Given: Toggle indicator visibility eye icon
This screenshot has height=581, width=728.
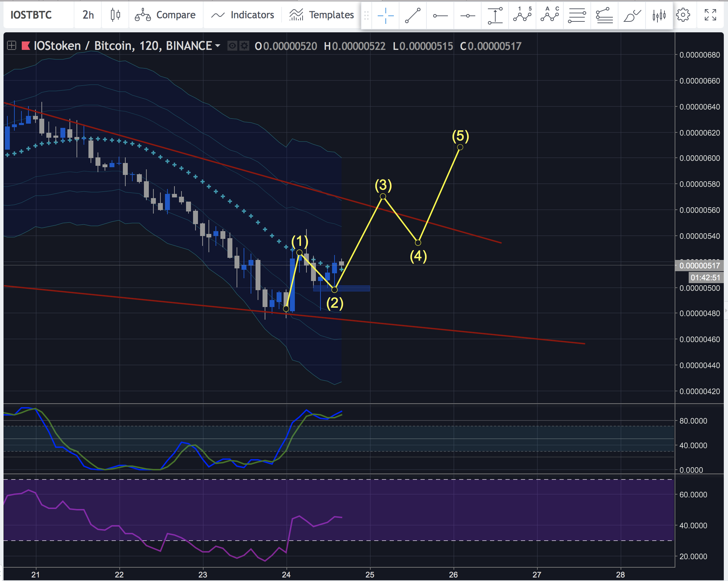Looking at the screenshot, I should coord(232,46).
